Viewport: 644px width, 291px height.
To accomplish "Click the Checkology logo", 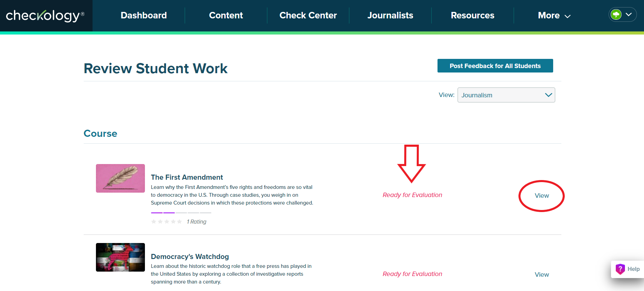I will pos(45,16).
